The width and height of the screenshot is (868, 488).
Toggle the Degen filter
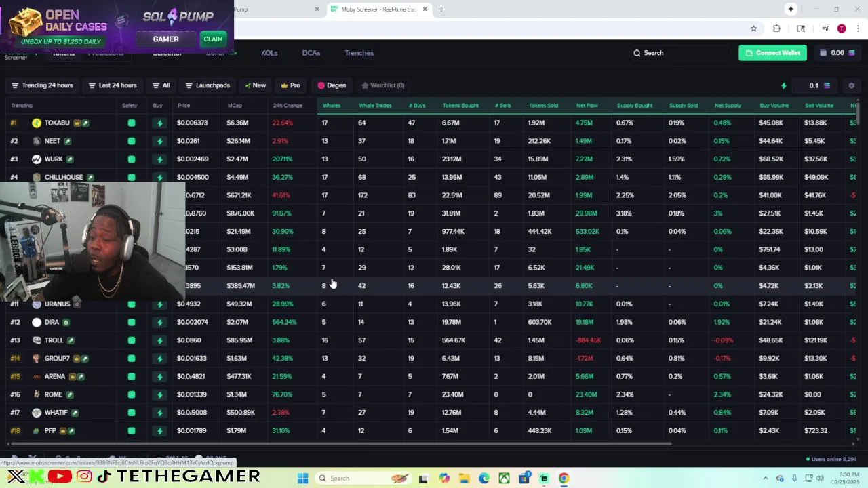point(332,85)
